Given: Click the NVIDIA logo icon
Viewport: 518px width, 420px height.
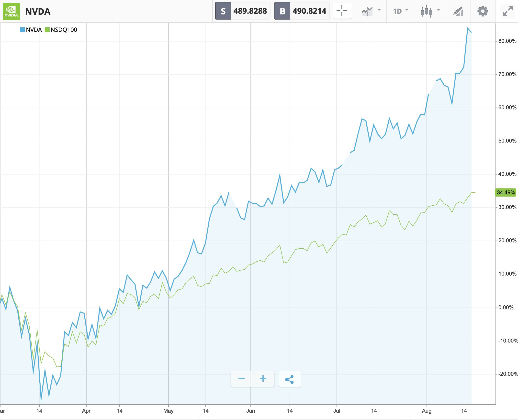Looking at the screenshot, I should click(11, 11).
